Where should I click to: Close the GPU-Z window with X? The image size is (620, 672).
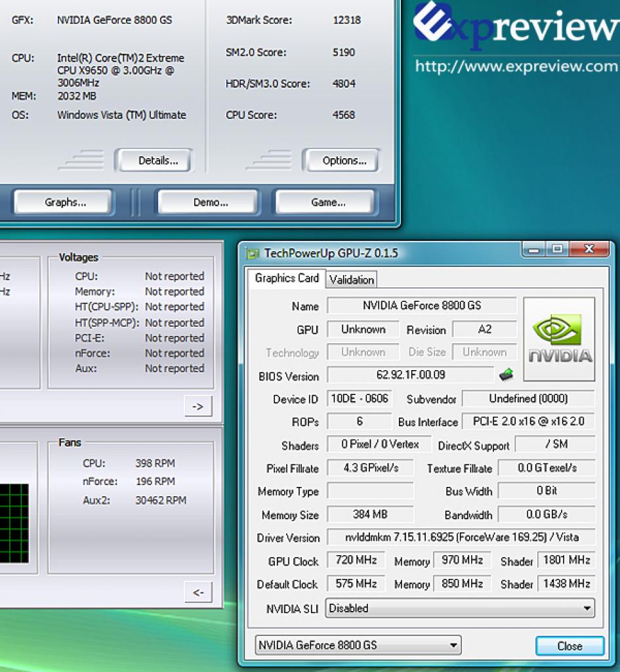click(589, 249)
